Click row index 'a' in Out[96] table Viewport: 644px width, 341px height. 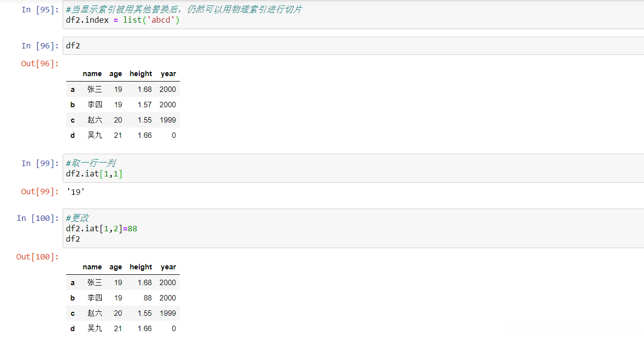[x=73, y=89]
